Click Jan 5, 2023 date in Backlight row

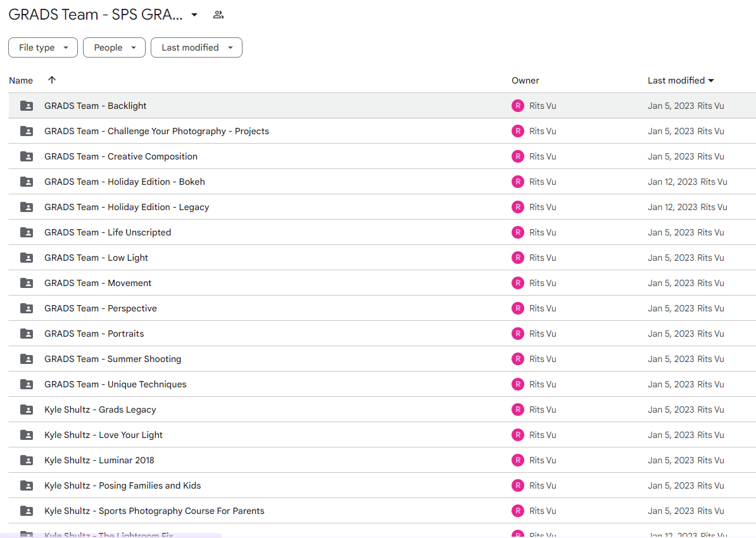[671, 106]
